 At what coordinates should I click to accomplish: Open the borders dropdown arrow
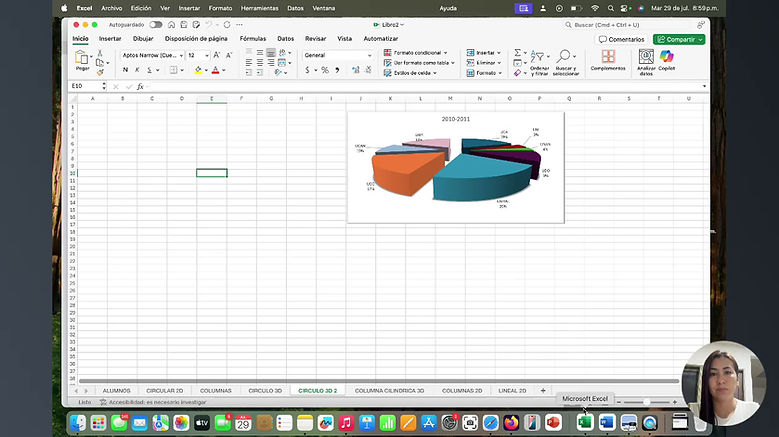182,70
